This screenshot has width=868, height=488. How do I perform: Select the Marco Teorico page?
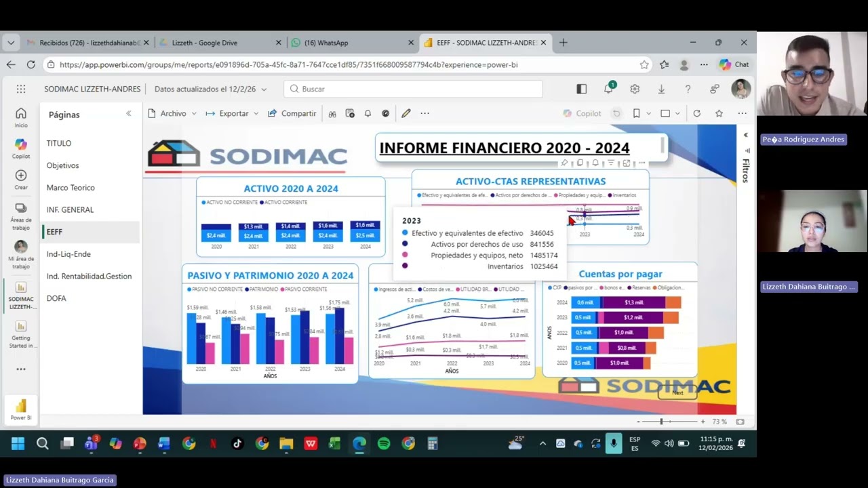pos(71,188)
